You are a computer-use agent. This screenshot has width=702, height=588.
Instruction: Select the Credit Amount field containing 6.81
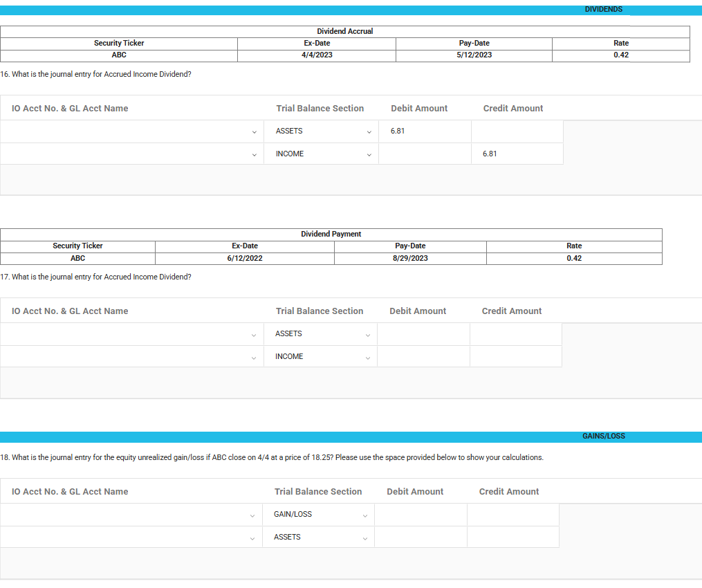[x=517, y=154]
